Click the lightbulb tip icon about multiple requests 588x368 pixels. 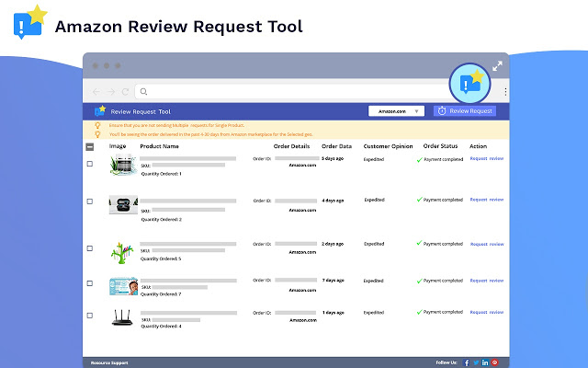click(x=97, y=125)
